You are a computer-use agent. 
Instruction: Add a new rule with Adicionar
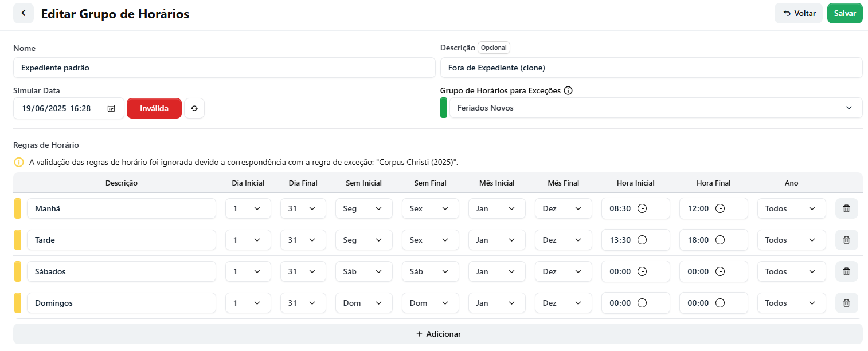point(438,334)
